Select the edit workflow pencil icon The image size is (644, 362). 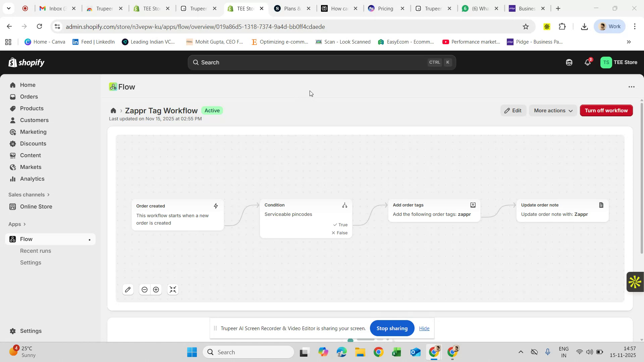click(128, 289)
